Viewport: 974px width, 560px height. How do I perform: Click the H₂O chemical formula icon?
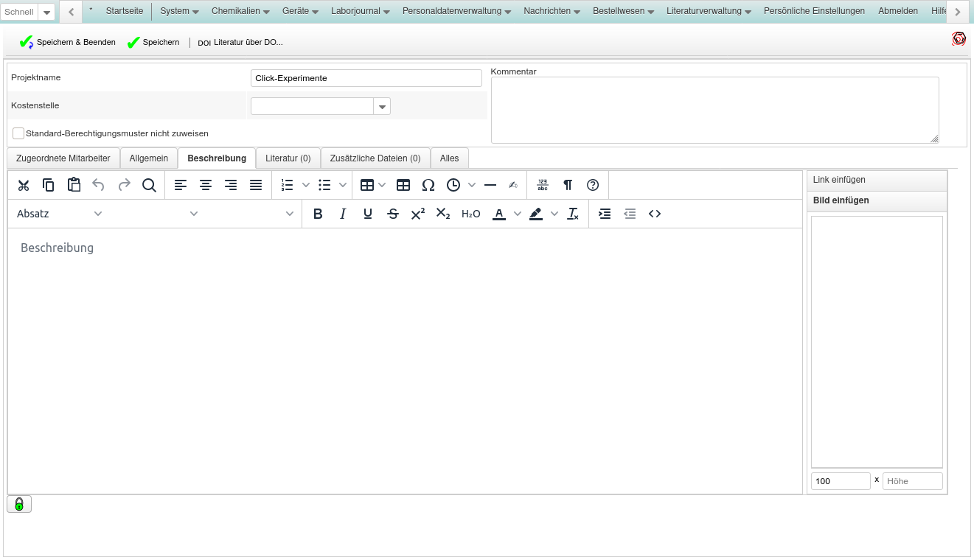[470, 214]
